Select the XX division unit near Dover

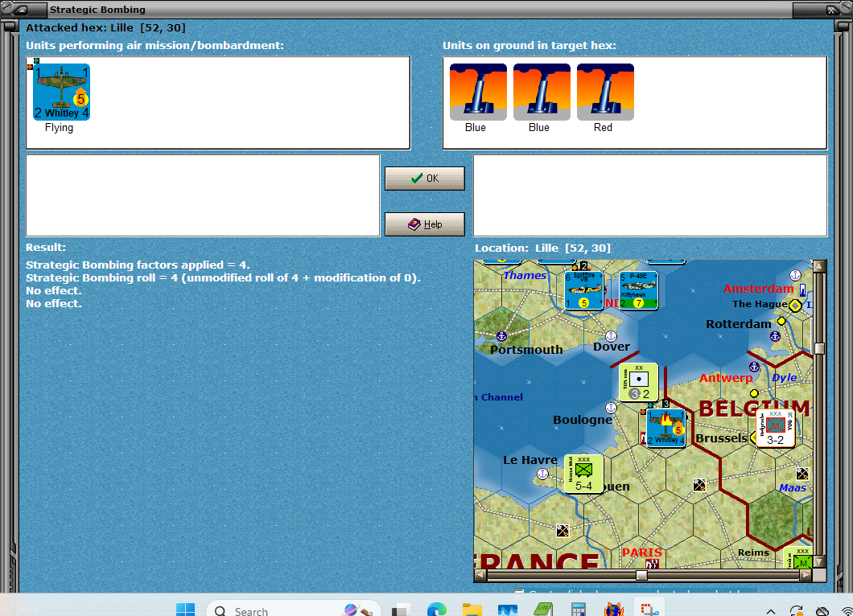click(639, 382)
